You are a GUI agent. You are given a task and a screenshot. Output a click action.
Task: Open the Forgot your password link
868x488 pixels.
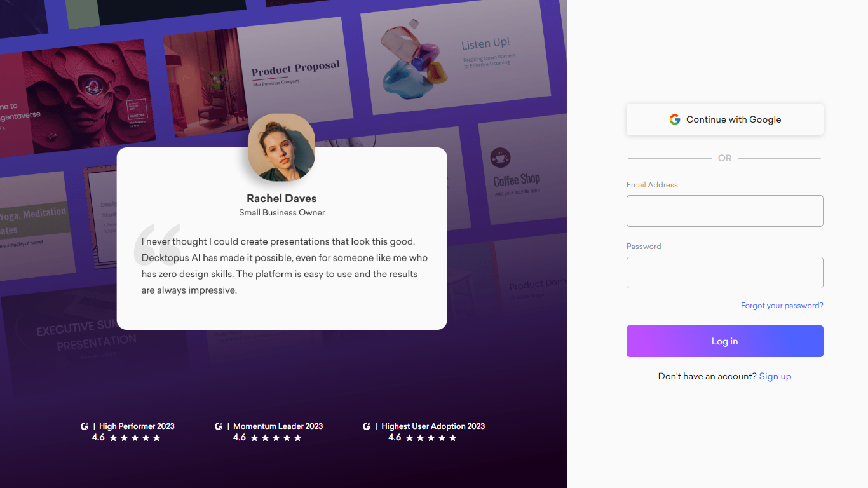(782, 306)
